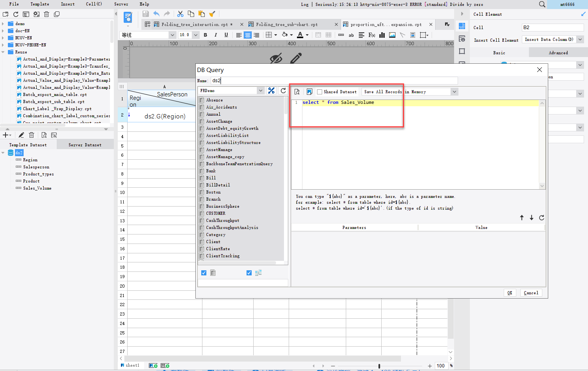Viewport: 588px width, 371px height.
Task: Click the delete trash icon in dataset panel
Action: [x=32, y=135]
